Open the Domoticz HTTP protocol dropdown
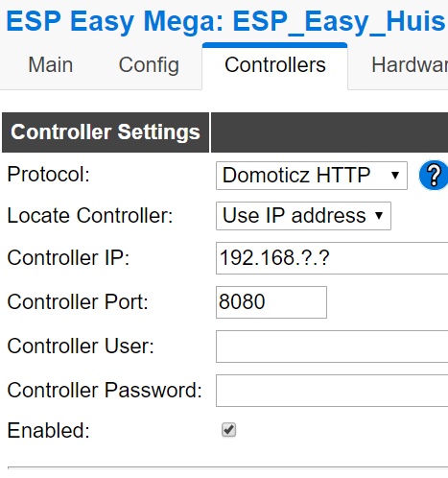This screenshot has width=448, height=478. (x=312, y=176)
